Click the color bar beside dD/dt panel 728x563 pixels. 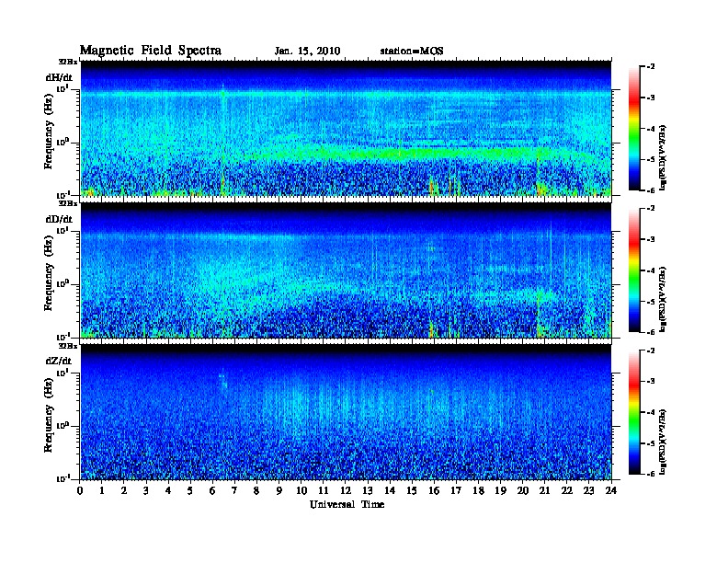pos(634,270)
